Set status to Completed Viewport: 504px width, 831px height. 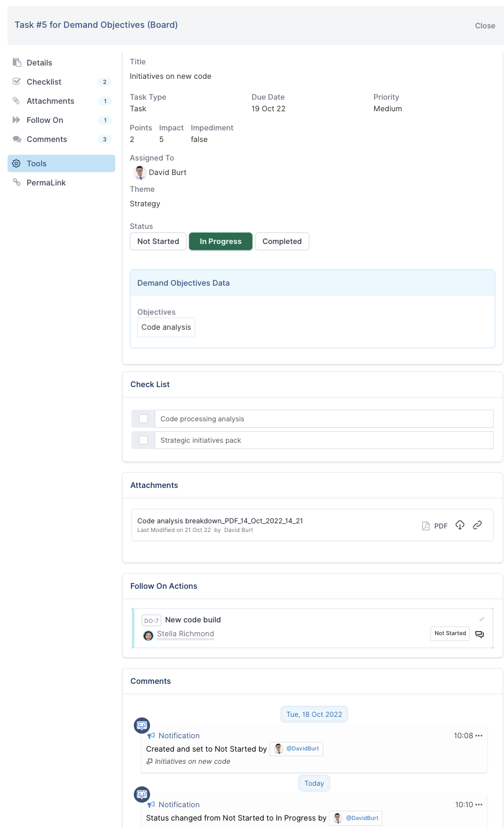(282, 242)
